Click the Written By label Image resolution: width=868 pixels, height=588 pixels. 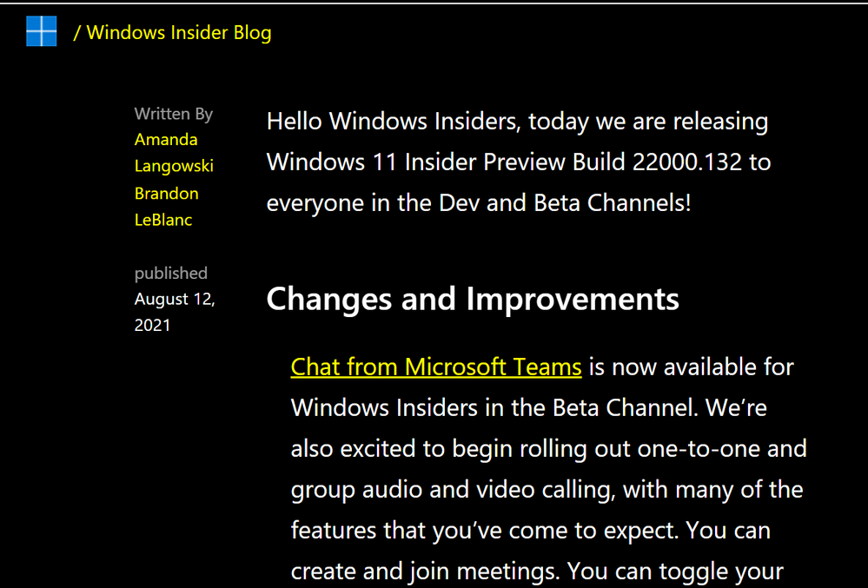click(x=173, y=114)
